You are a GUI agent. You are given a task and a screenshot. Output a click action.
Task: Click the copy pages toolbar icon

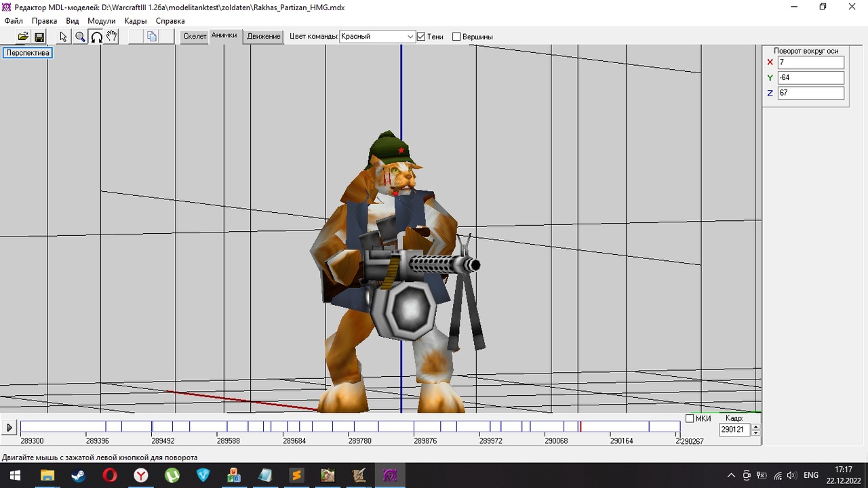pos(152,37)
